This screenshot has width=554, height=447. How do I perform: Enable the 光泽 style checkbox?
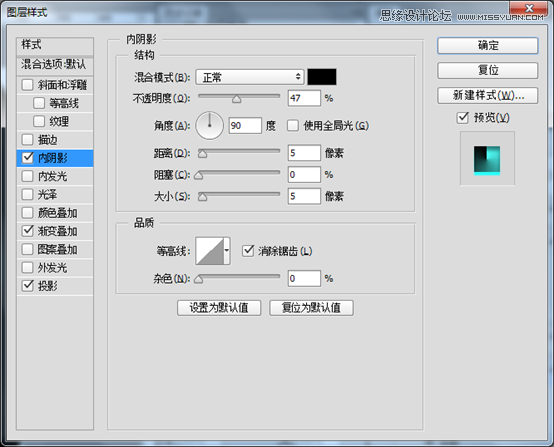(x=28, y=194)
